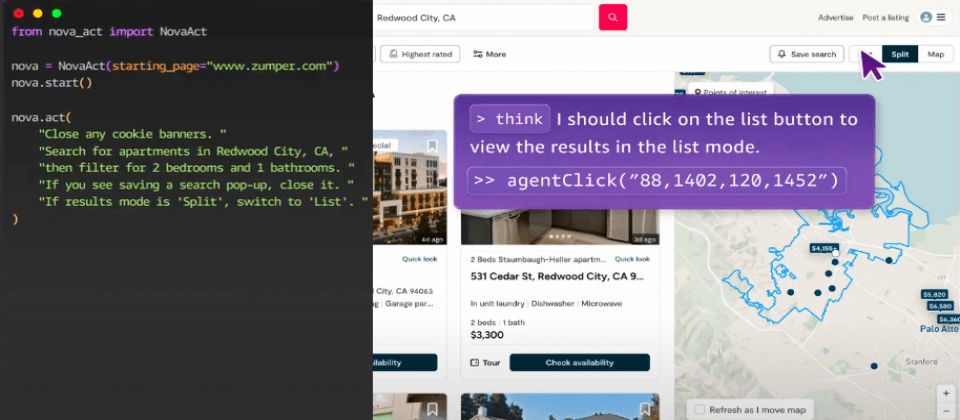This screenshot has width=960, height=420.
Task: Click the 'Garage par…' amenity text
Action: (411, 303)
